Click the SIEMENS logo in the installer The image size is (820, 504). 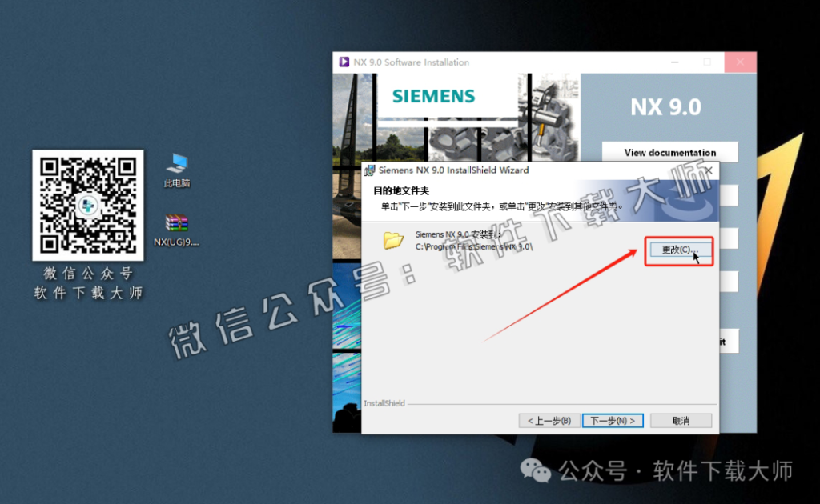432,95
